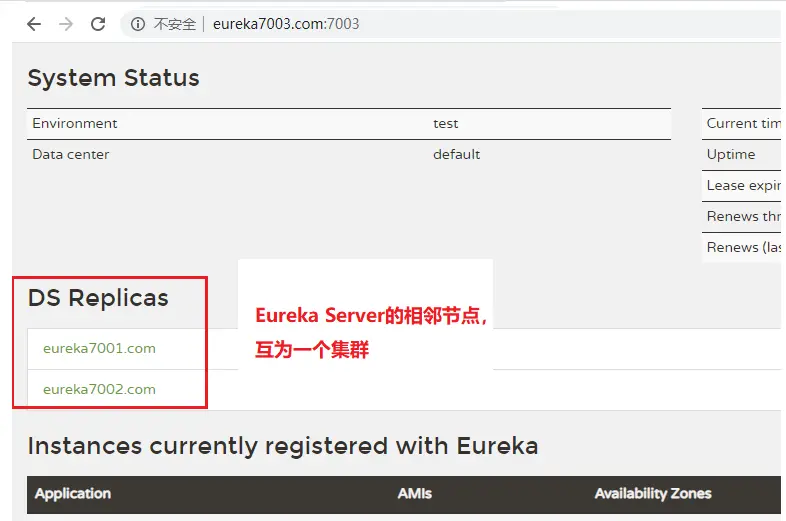
Task: Click the DS Replicas heading
Action: point(98,298)
